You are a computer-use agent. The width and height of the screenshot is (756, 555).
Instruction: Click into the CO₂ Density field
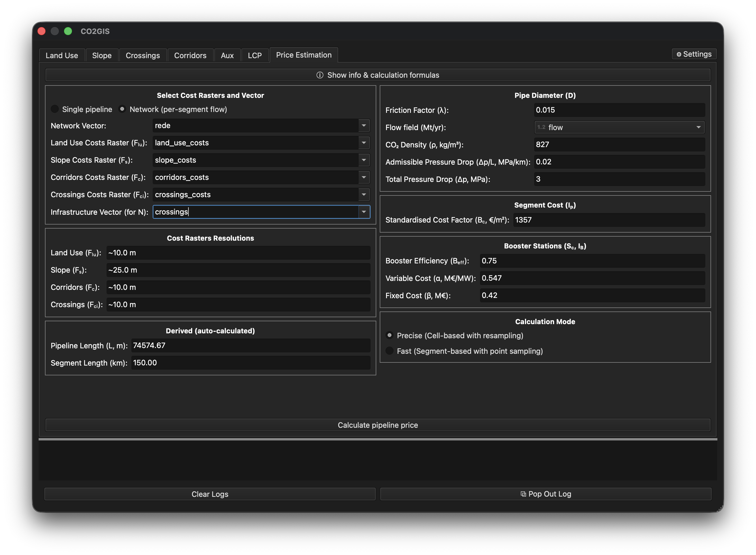(619, 145)
